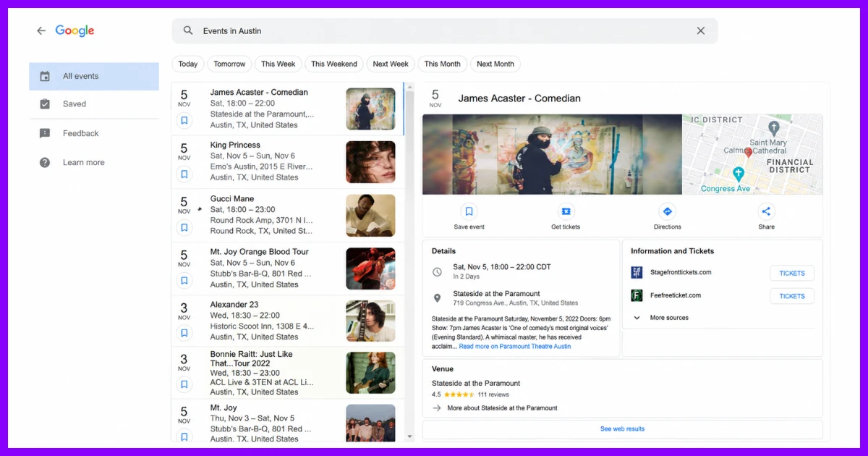Click the back arrow beside the Google logo
868x456 pixels.
click(41, 30)
